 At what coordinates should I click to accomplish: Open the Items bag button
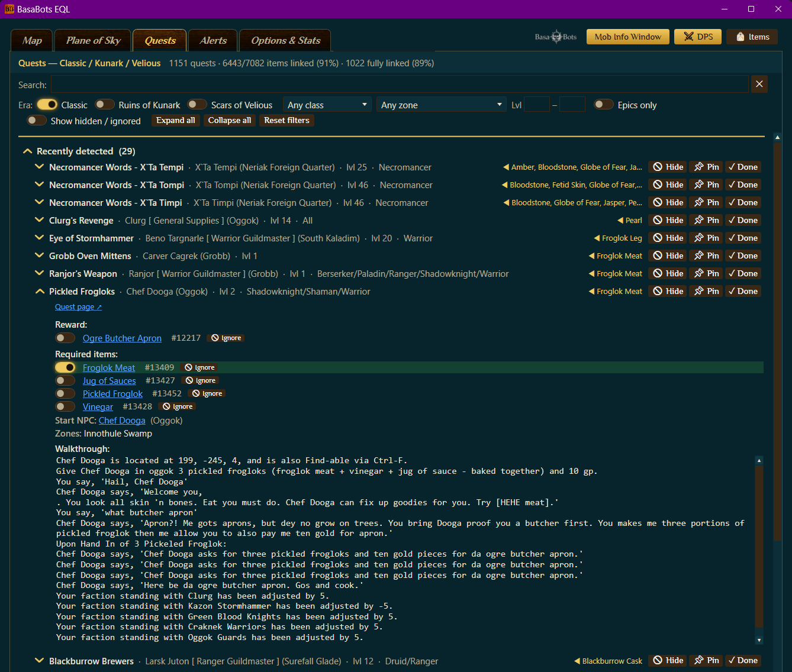pos(752,37)
